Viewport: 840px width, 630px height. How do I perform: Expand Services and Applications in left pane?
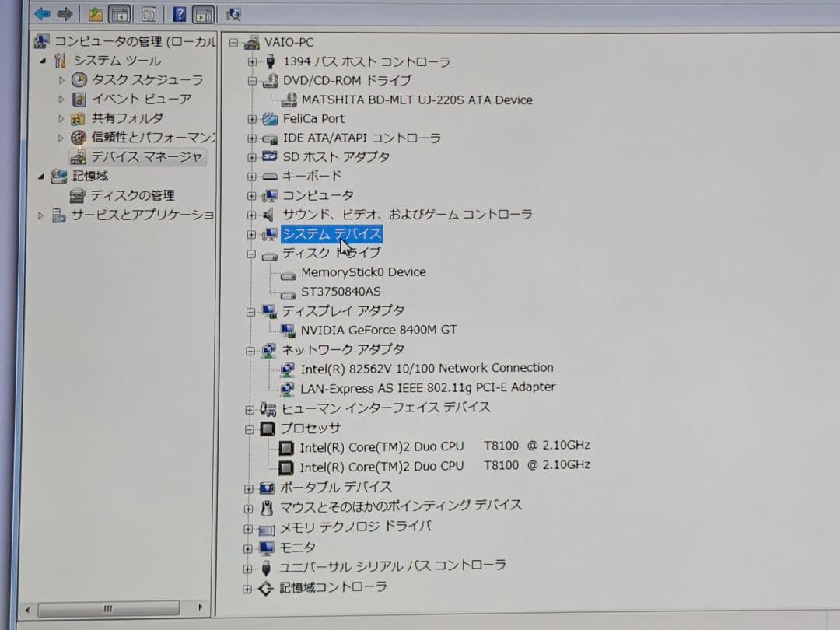pos(40,215)
